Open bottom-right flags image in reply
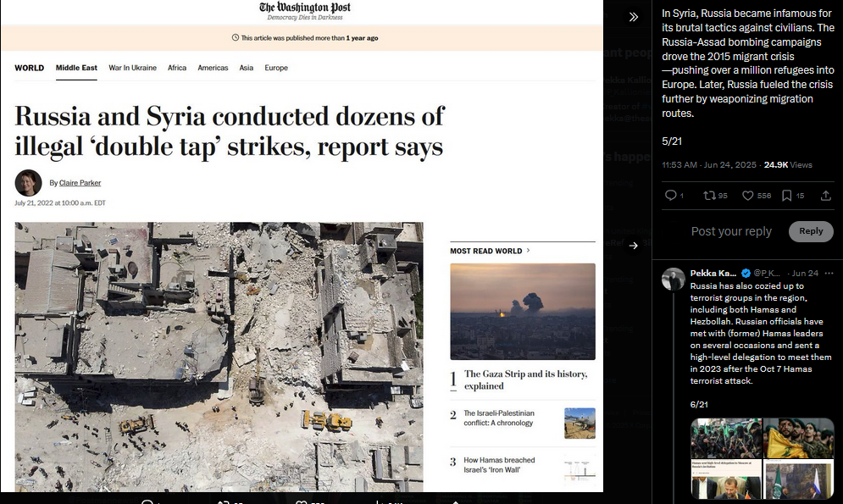843x504 pixels. (x=798, y=479)
